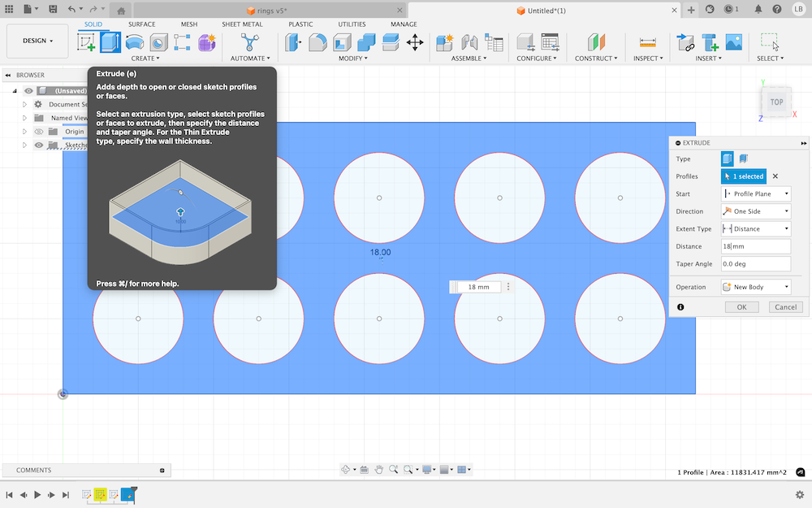Select the Create Form tool
The height and width of the screenshot is (508, 812).
(x=206, y=42)
